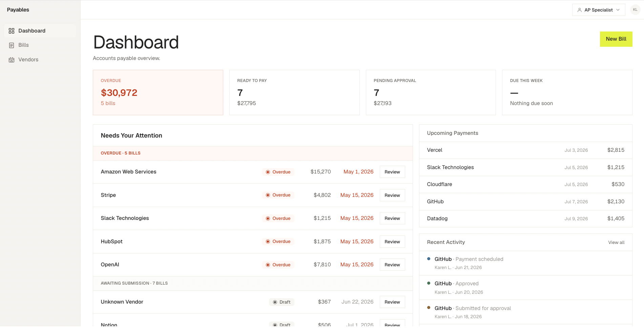Review the Amazon Web Services overdue bill
644x328 pixels.
[392, 172]
